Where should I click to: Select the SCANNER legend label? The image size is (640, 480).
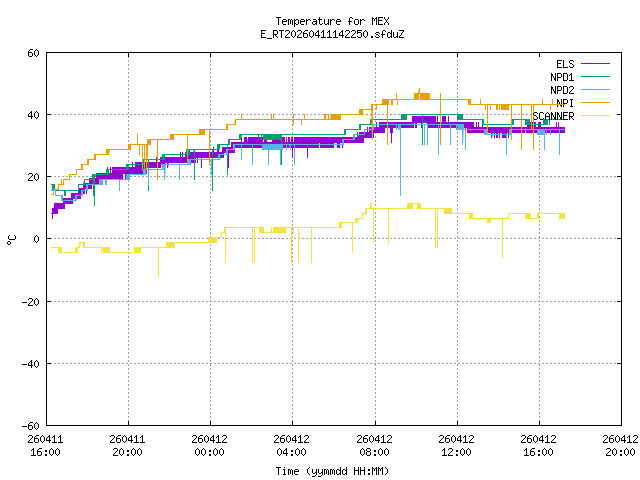[x=553, y=116]
